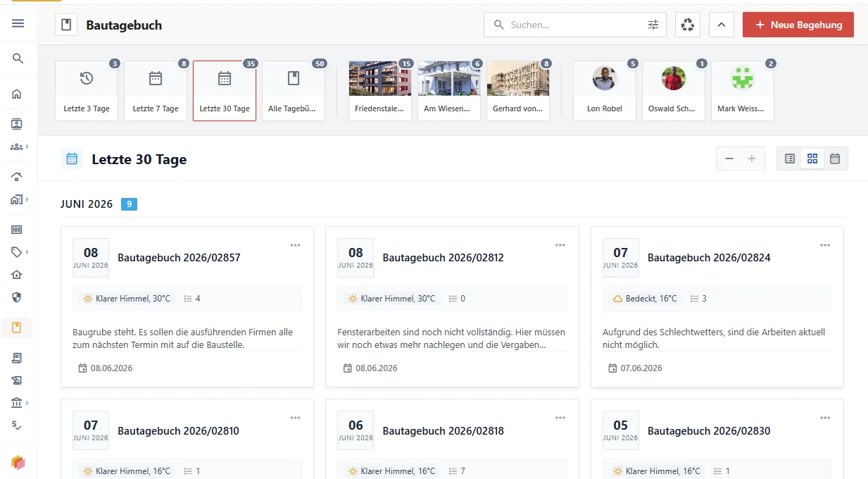Switch to list view layout
The width and height of the screenshot is (868, 479).
pos(790,158)
